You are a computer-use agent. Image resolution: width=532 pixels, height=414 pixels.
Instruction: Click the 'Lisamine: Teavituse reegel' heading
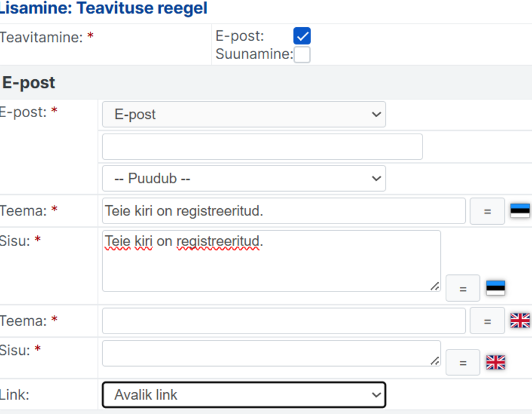103,8
